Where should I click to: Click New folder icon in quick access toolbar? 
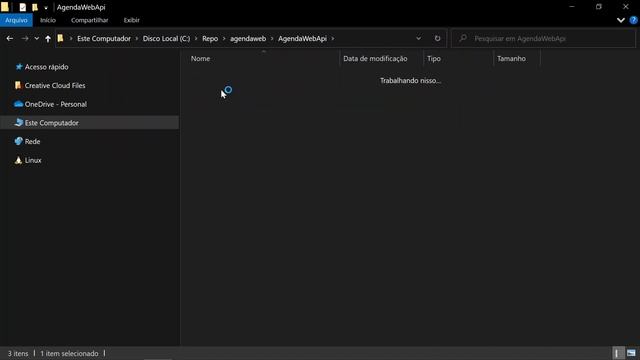35,7
